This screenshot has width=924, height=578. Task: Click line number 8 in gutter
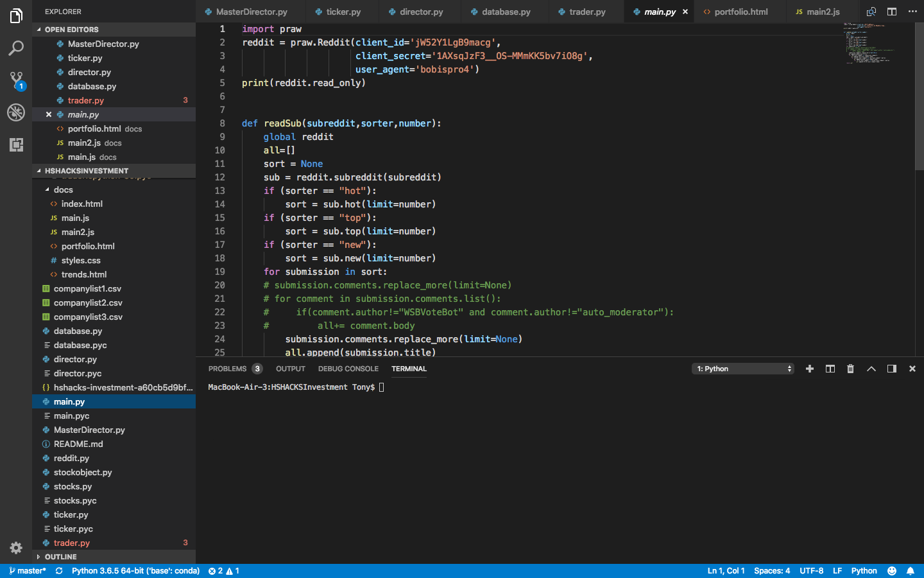point(222,123)
